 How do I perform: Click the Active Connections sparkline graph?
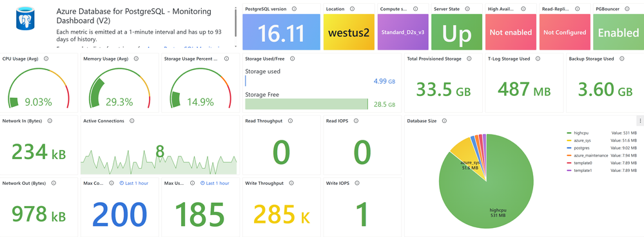pos(159,162)
